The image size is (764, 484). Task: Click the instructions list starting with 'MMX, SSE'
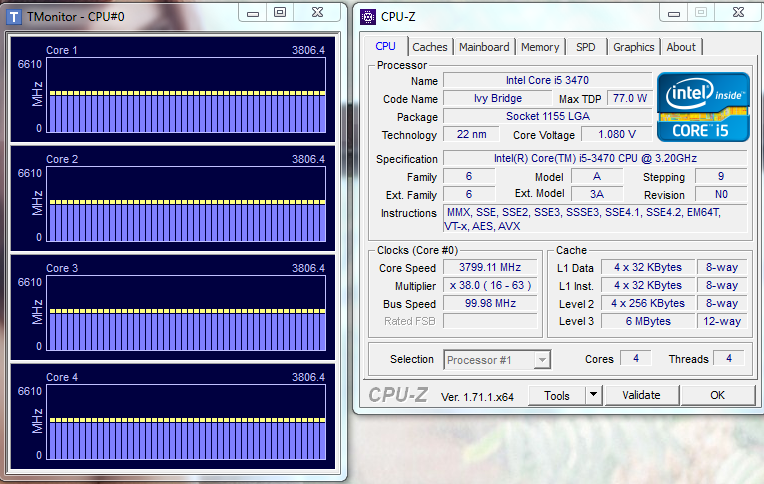coord(595,219)
